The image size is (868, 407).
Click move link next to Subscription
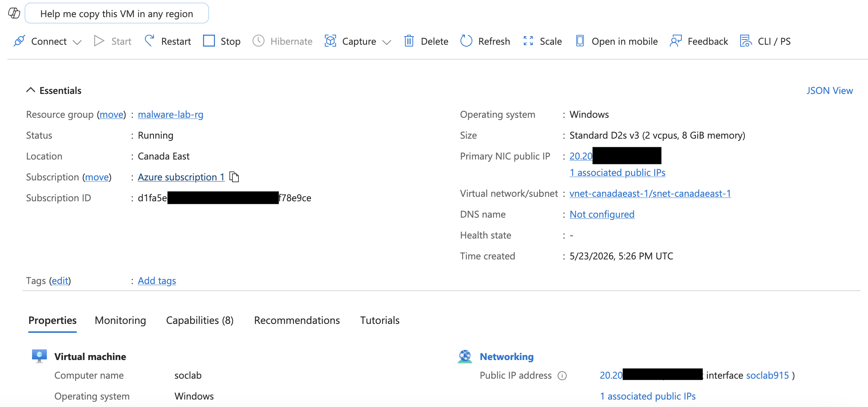(97, 177)
